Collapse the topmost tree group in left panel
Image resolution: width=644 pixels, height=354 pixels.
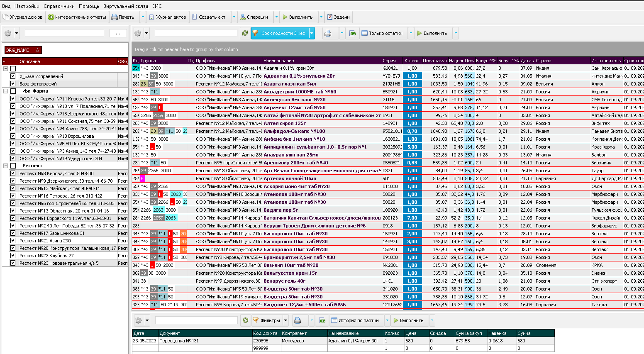click(x=6, y=68)
